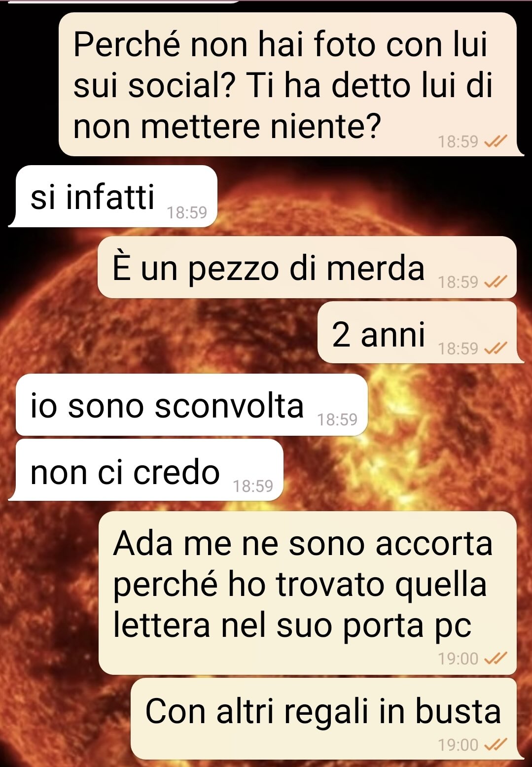This screenshot has height=767, width=532.
Task: Tap the read-receipt ticks on 'Perché non hai foto' message
Action: coord(495,142)
